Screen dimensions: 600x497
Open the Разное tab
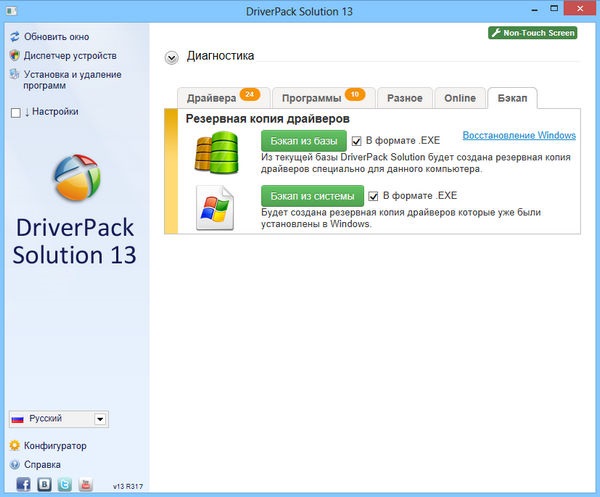pyautogui.click(x=405, y=98)
